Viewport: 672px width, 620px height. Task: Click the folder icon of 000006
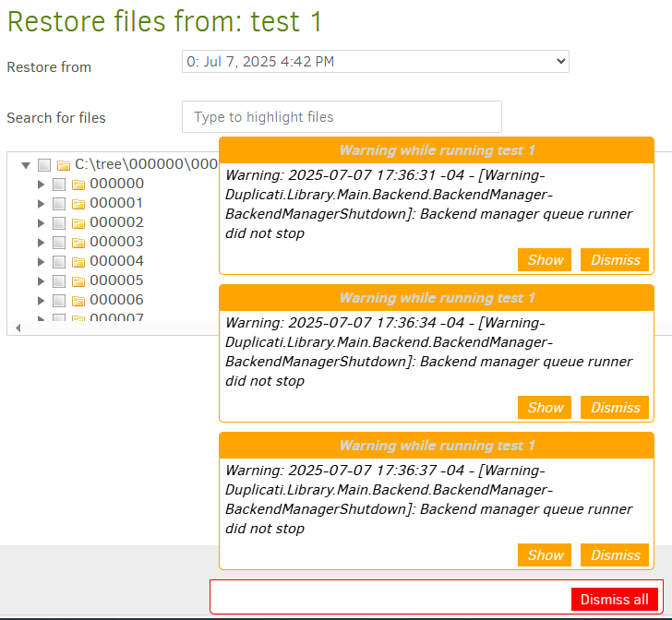coord(78,301)
